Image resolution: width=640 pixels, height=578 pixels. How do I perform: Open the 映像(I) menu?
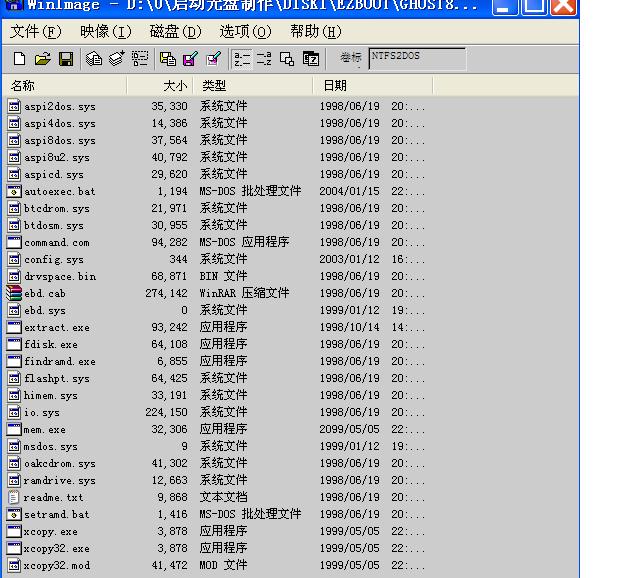(106, 31)
